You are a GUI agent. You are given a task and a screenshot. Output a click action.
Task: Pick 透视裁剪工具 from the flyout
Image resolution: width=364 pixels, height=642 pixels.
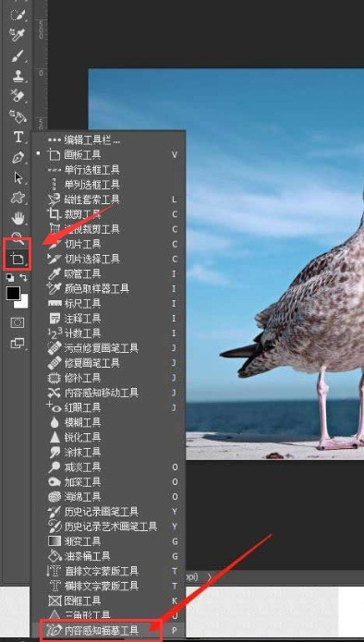point(109,229)
